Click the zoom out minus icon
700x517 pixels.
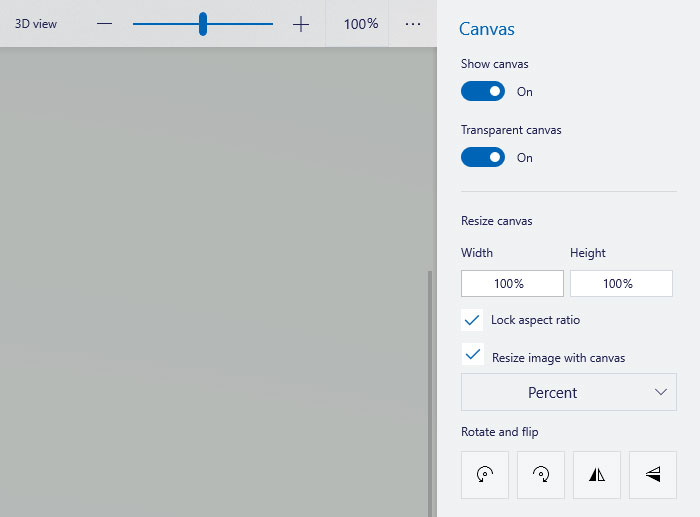(x=104, y=24)
